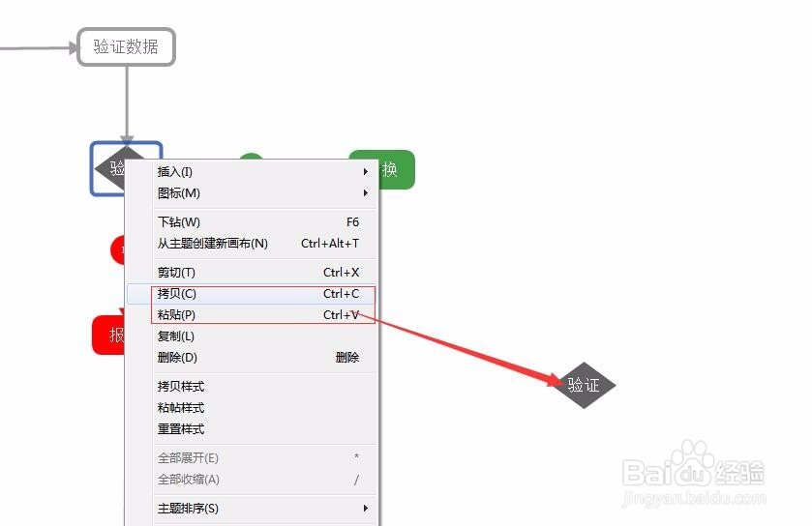
Task: Choose 粘帖样式 menu entry
Action: point(252,408)
